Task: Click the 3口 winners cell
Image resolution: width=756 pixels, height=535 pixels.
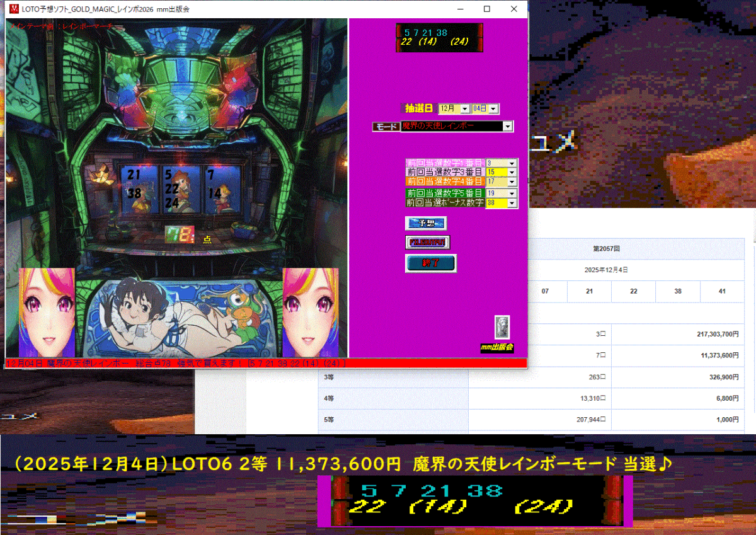Action: coord(570,335)
